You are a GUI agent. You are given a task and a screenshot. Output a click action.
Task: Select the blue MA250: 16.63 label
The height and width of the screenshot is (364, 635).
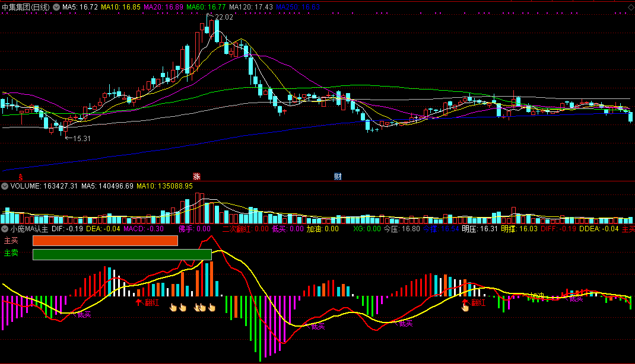pyautogui.click(x=298, y=7)
